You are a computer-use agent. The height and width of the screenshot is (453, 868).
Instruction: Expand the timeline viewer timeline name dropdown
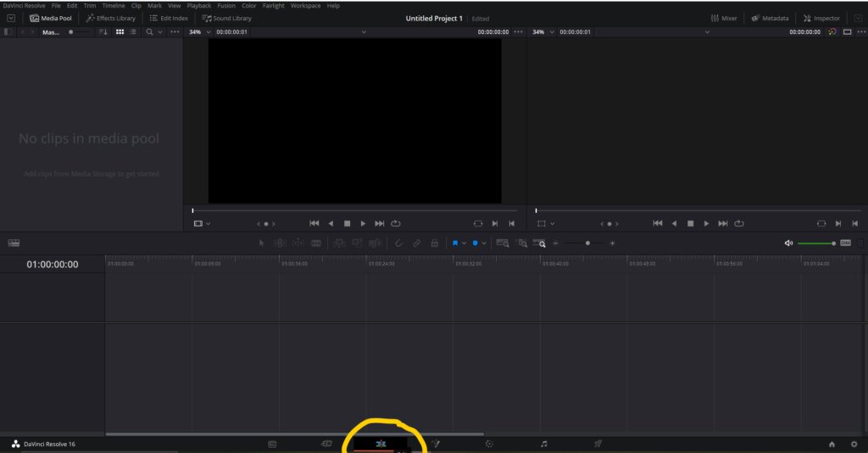pyautogui.click(x=707, y=32)
